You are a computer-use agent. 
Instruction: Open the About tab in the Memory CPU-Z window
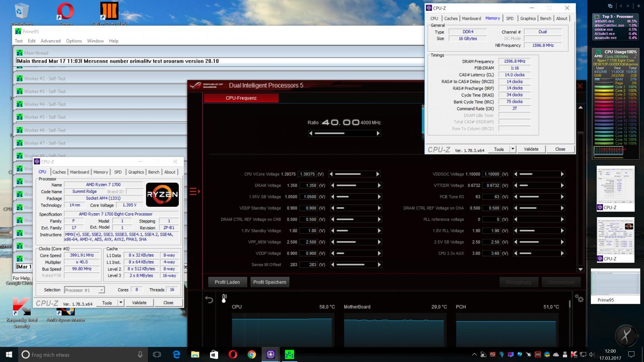point(562,18)
